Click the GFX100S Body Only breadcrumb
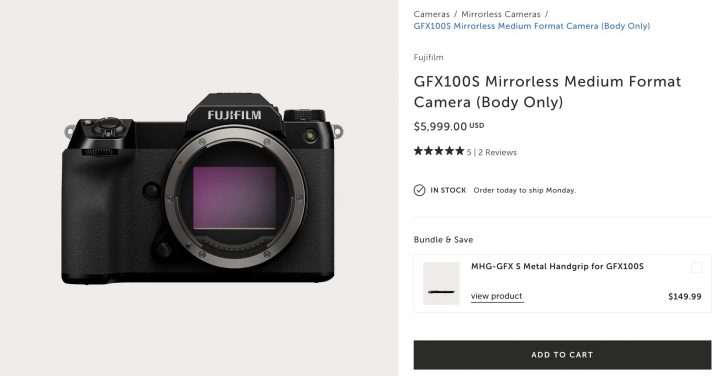 pos(532,26)
